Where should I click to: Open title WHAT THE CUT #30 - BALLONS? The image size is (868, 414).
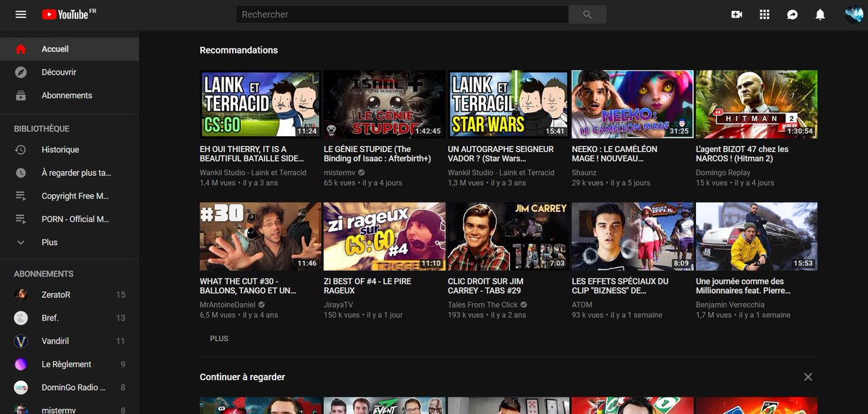click(248, 286)
